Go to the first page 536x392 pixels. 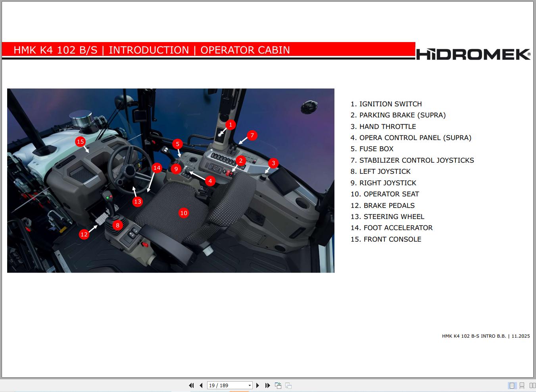pyautogui.click(x=191, y=385)
